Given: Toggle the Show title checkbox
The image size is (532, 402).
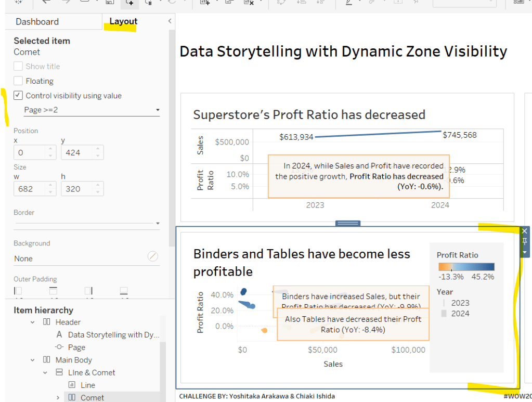Looking at the screenshot, I should (x=18, y=67).
